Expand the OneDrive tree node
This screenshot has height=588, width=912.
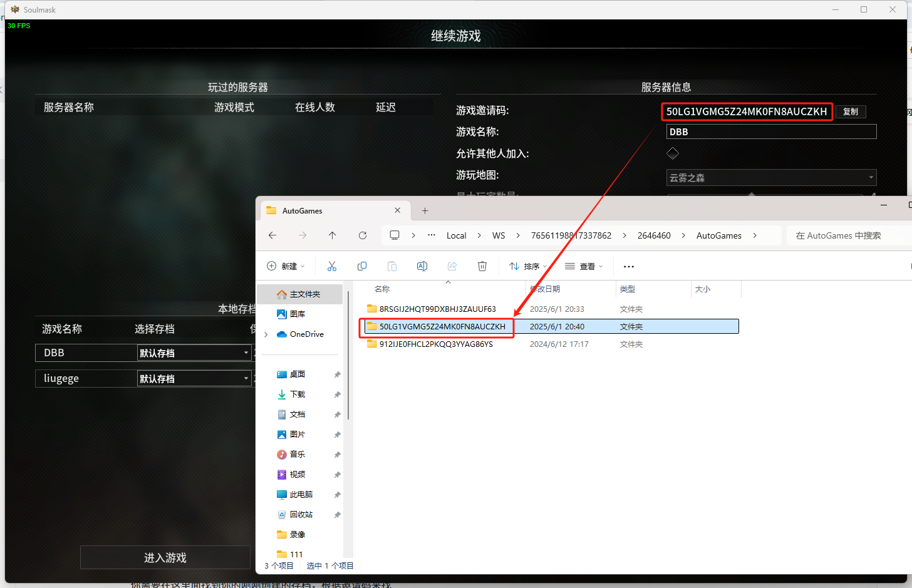pyautogui.click(x=266, y=334)
